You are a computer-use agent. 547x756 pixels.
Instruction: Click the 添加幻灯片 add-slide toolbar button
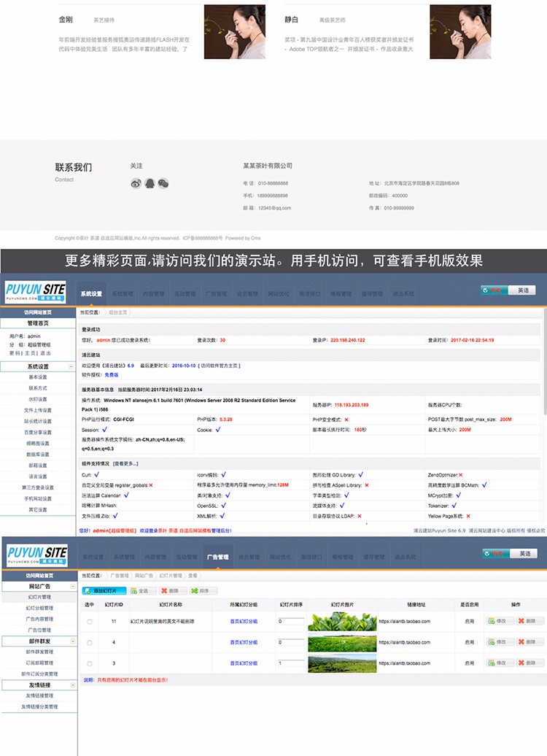coord(104,591)
